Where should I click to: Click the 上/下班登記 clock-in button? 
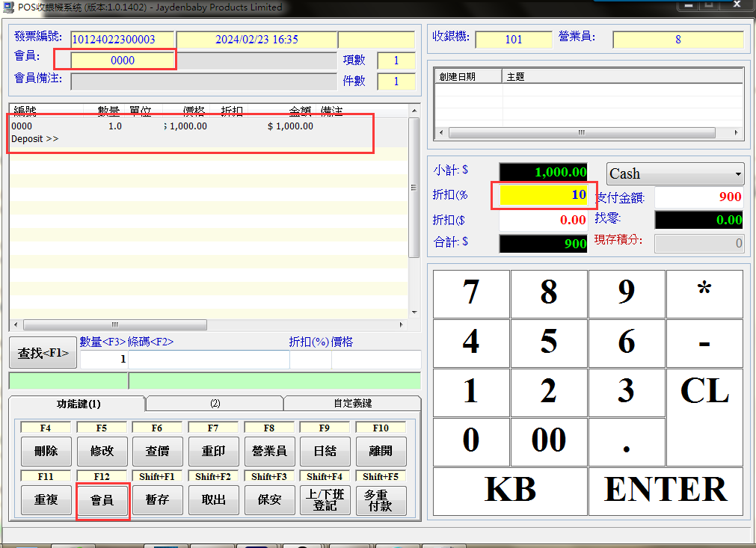[x=325, y=500]
